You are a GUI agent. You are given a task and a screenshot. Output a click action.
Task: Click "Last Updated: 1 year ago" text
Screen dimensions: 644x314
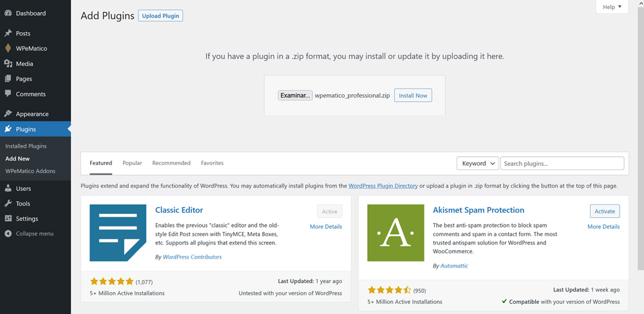coord(310,281)
